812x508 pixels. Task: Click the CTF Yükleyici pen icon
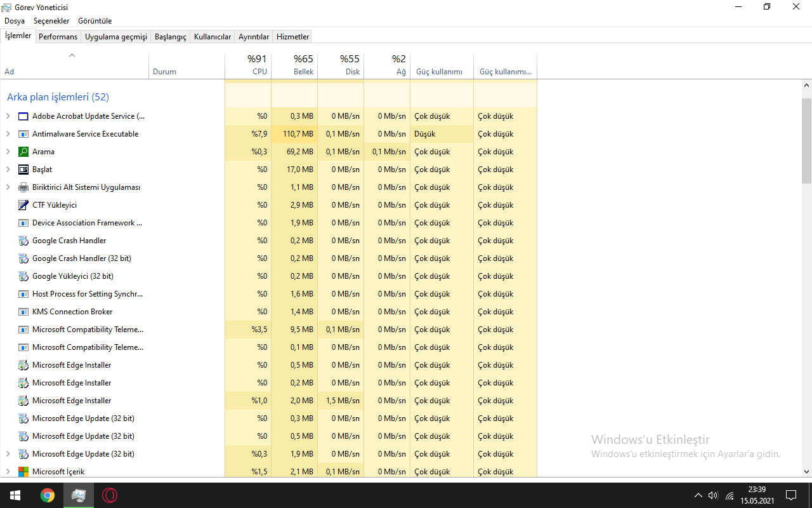coord(23,205)
